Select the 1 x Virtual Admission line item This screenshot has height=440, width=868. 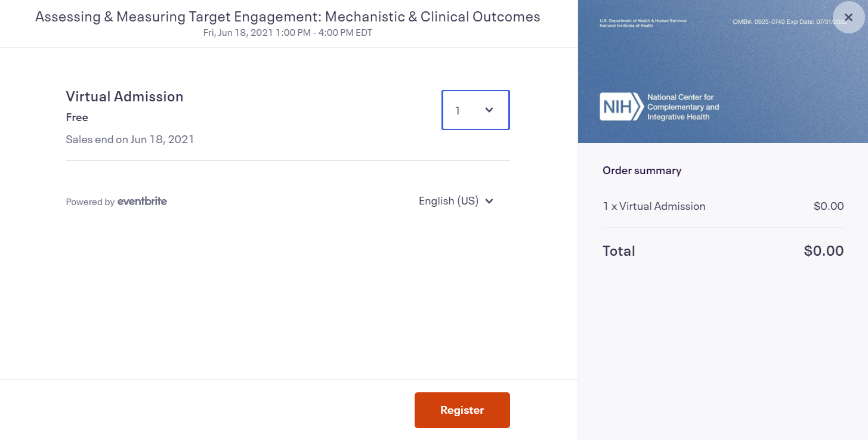654,206
